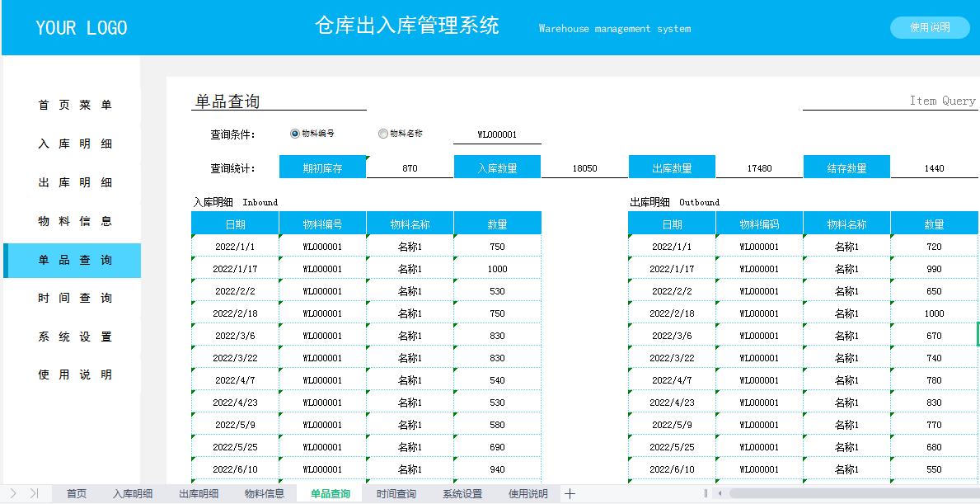Switch to the 首页 sheet tab
980x504 pixels.
[77, 494]
